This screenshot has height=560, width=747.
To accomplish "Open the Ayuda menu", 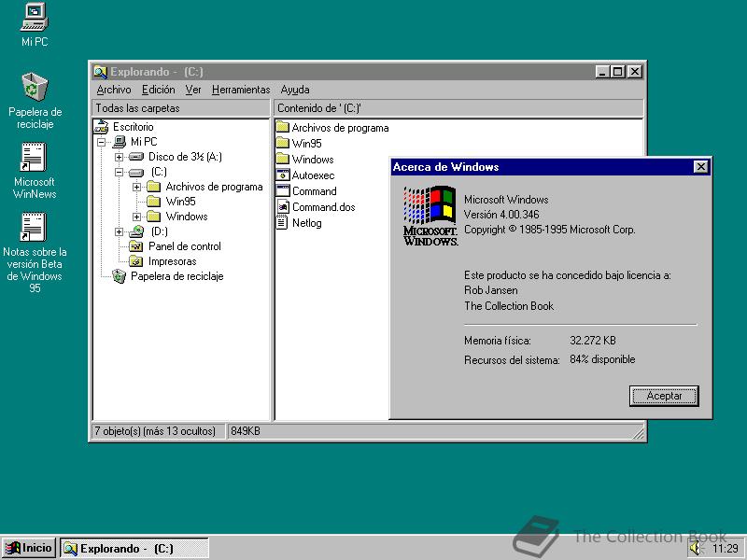I will click(295, 90).
